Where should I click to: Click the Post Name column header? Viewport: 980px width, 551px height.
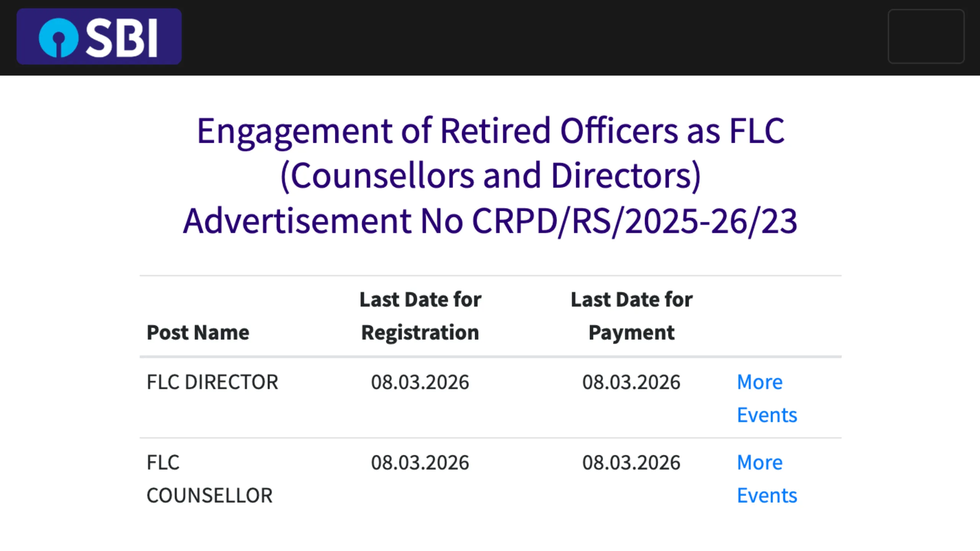198,332
